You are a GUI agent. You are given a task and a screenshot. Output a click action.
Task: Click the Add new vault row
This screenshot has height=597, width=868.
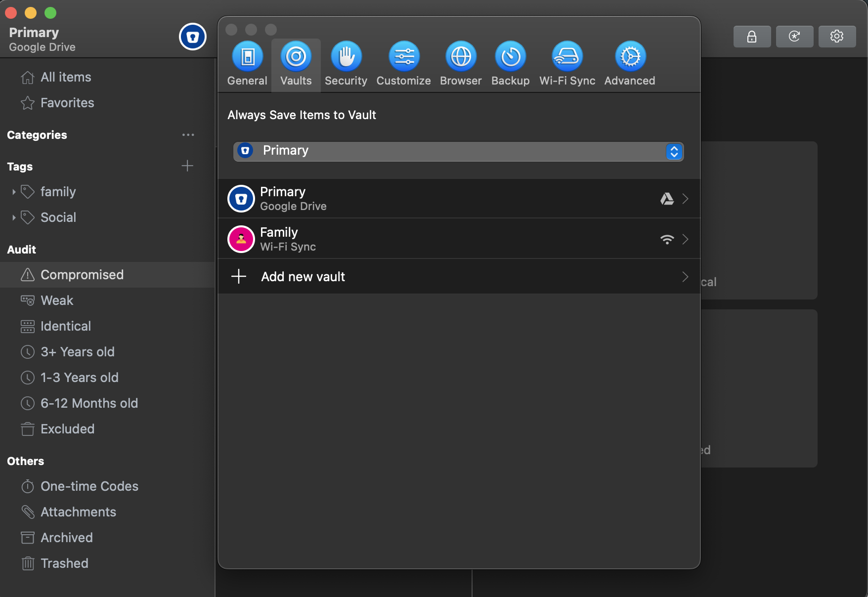459,277
